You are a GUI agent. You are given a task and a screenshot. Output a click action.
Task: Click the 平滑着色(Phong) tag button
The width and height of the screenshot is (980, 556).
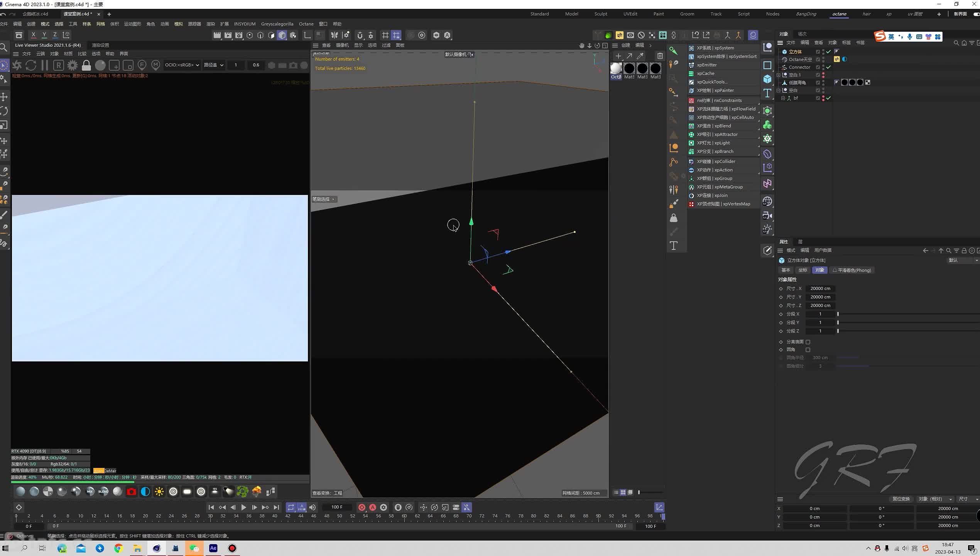click(852, 270)
